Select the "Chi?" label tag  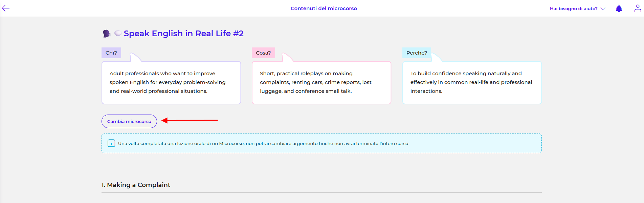point(111,53)
